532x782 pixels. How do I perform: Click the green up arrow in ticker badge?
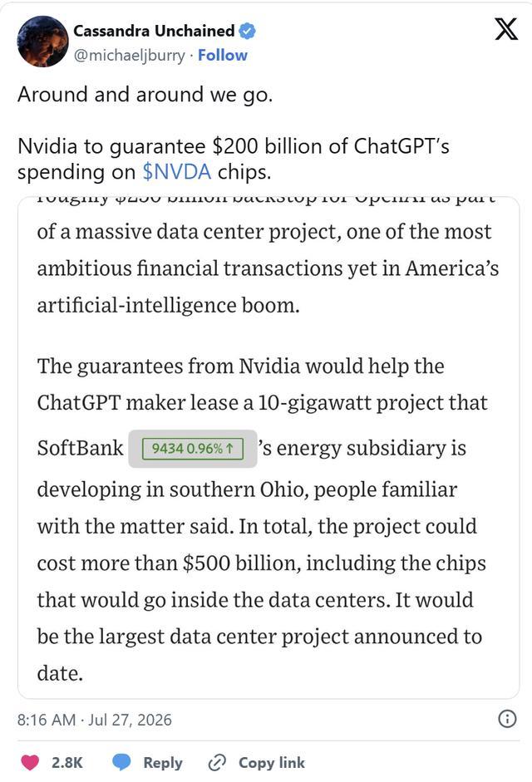(229, 449)
